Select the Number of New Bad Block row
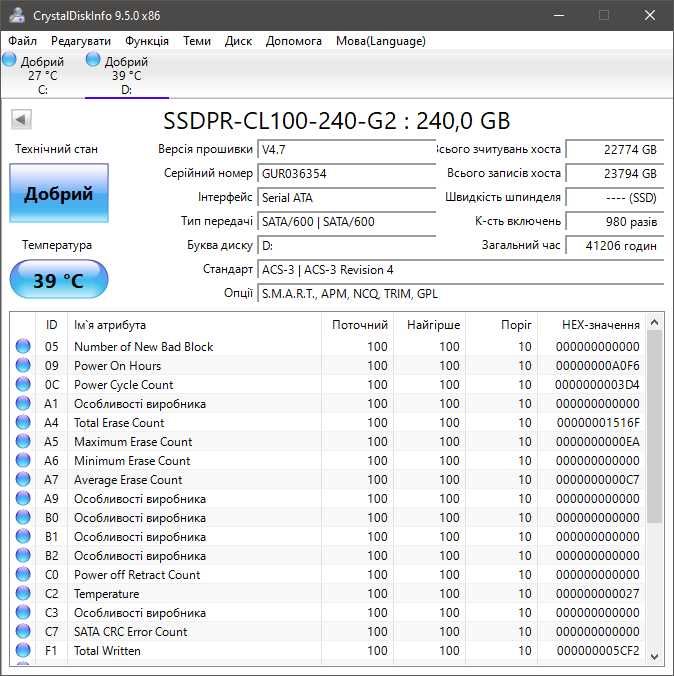This screenshot has width=674, height=676. (328, 346)
